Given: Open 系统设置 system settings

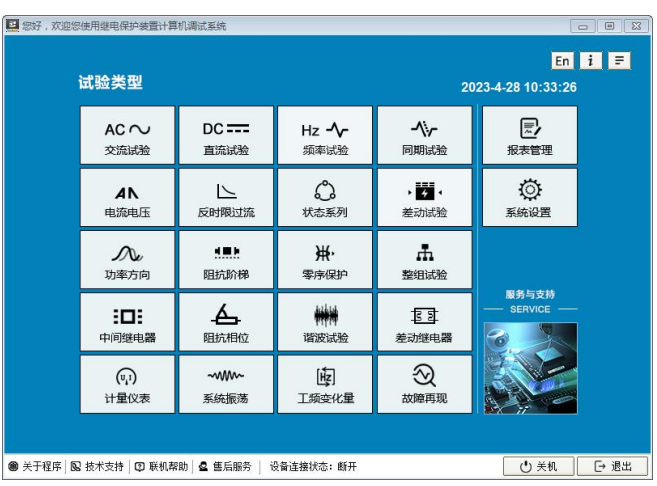Looking at the screenshot, I should pyautogui.click(x=529, y=198).
